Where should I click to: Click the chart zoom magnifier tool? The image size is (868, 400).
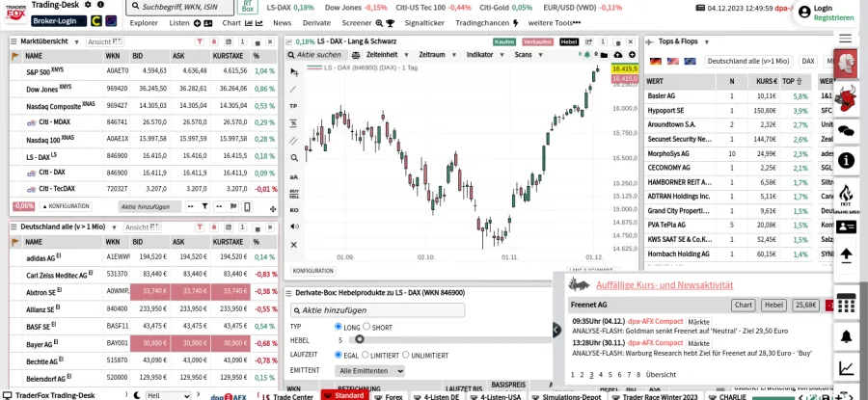pyautogui.click(x=294, y=158)
